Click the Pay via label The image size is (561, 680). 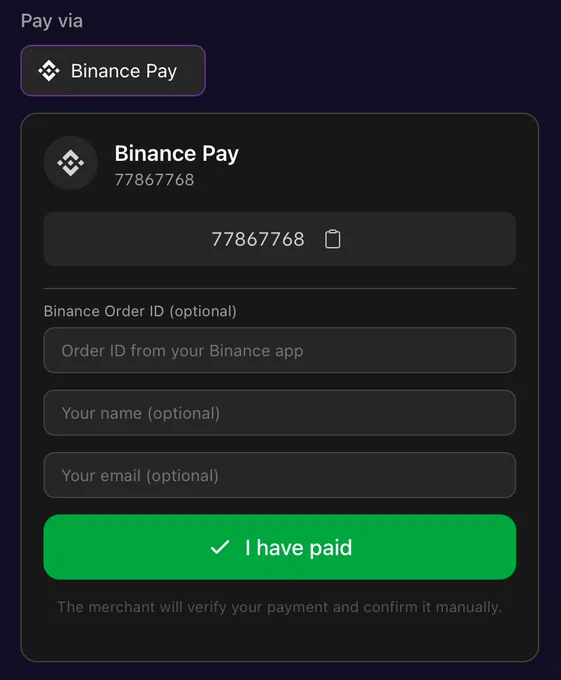tap(52, 21)
